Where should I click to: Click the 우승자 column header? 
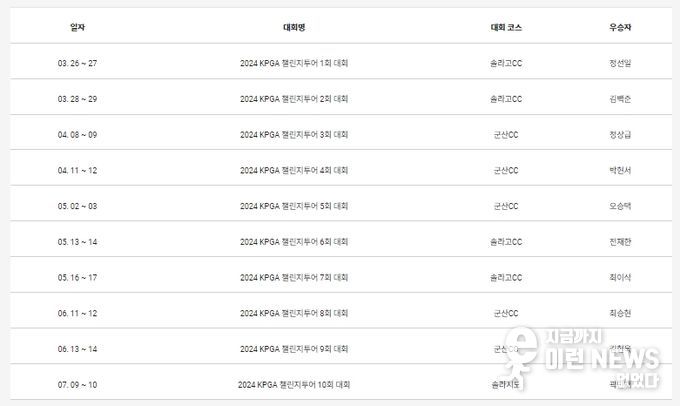[x=620, y=27]
